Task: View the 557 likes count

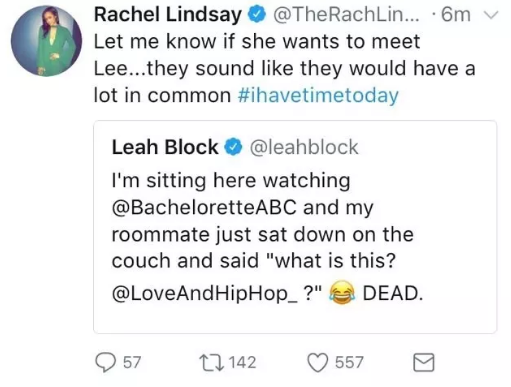Action: click(x=349, y=363)
